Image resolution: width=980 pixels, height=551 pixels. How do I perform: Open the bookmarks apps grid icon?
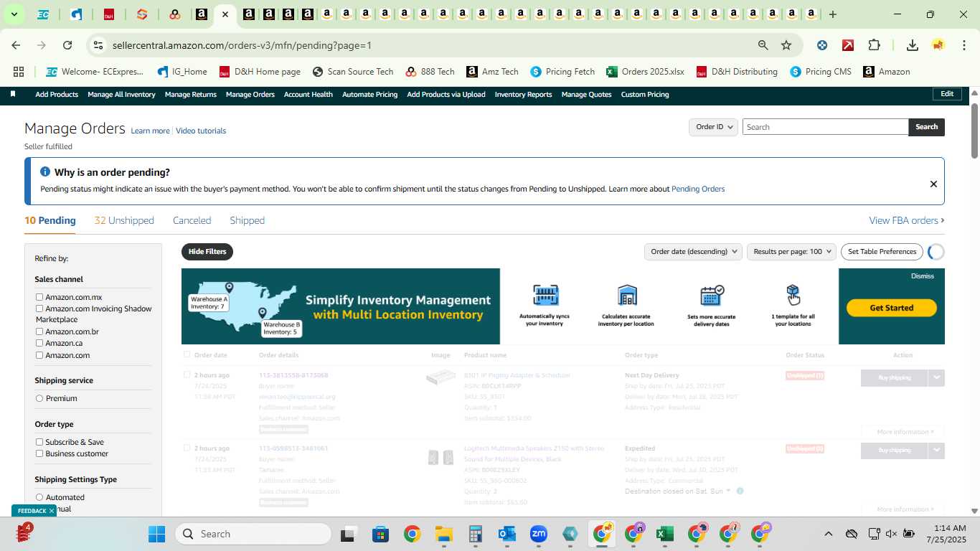point(19,72)
